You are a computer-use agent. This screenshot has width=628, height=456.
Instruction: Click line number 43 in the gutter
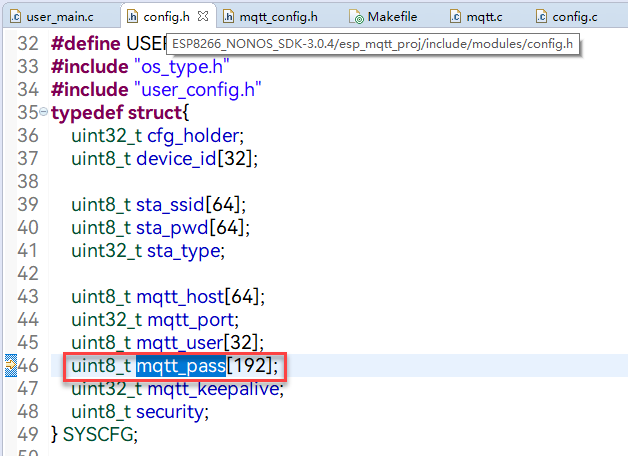point(28,297)
